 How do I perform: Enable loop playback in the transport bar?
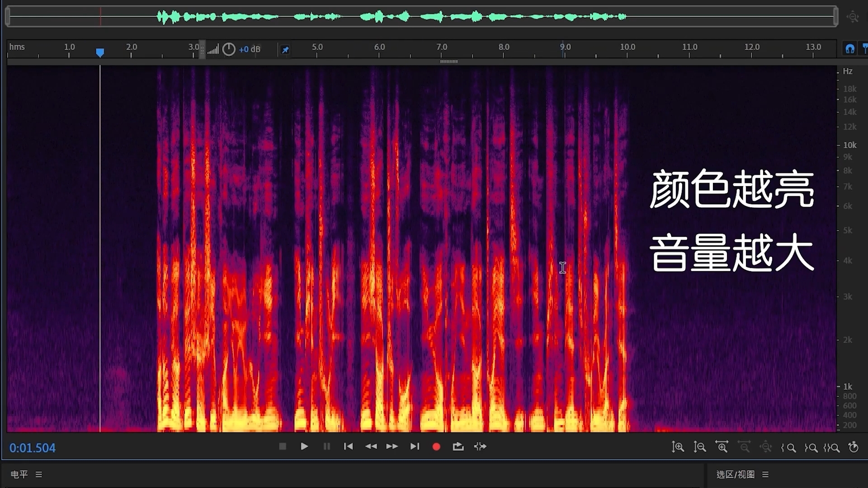click(458, 446)
